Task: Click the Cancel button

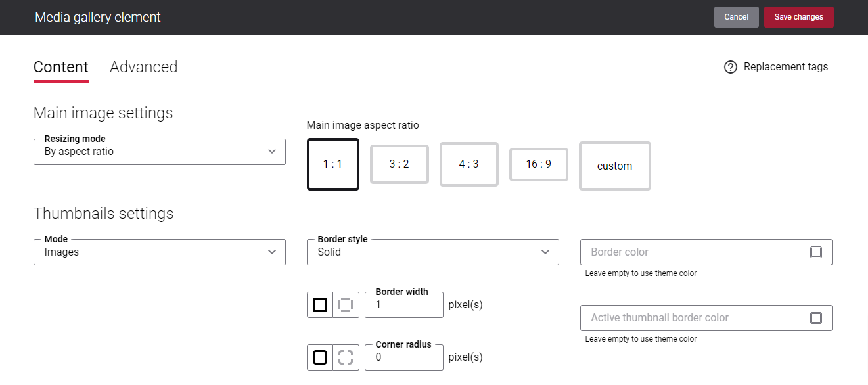Action: [737, 17]
